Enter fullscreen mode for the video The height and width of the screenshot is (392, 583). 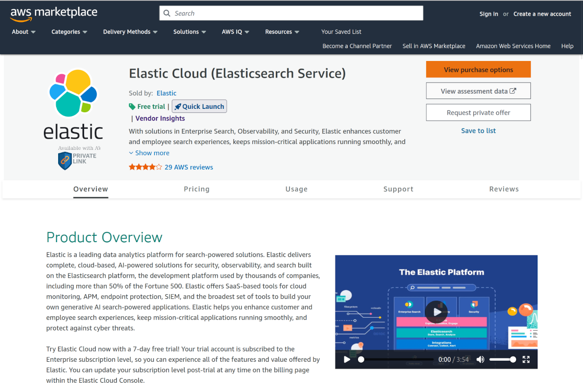coord(526,359)
